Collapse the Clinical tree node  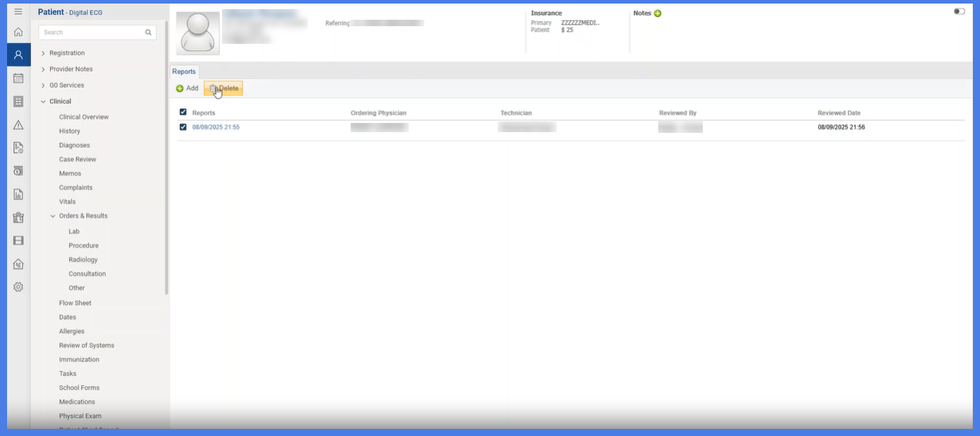point(43,102)
